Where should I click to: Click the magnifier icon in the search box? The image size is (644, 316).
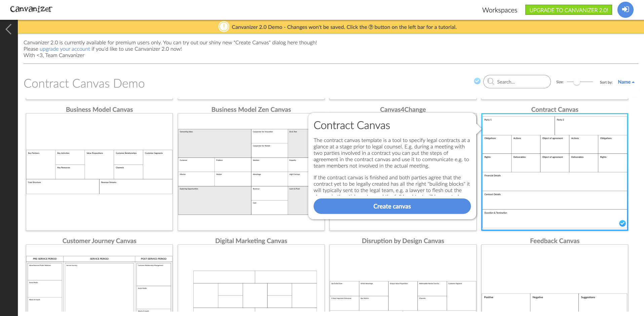[491, 82]
